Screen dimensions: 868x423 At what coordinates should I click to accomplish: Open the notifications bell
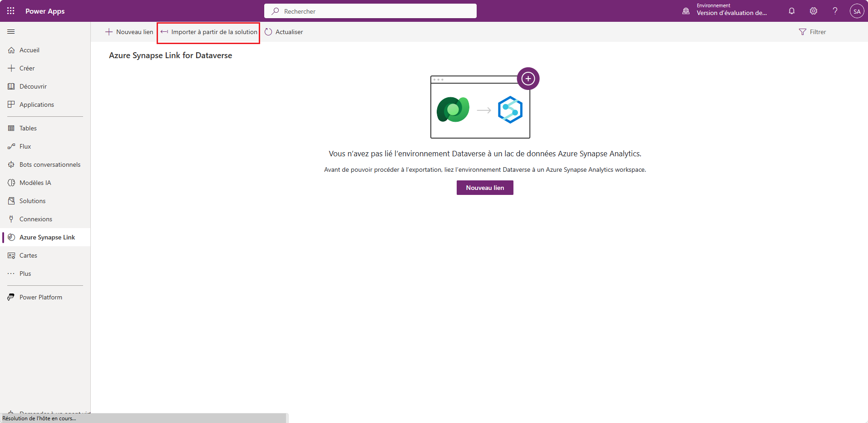(x=792, y=11)
